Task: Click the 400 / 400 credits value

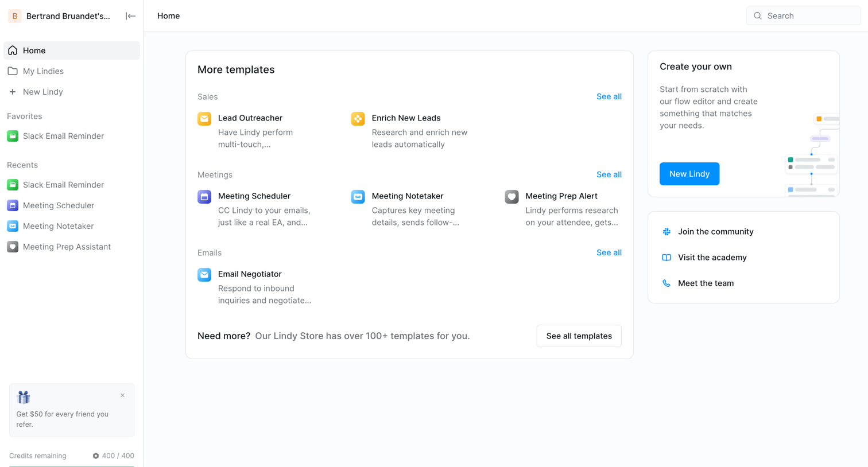Action: click(x=118, y=456)
